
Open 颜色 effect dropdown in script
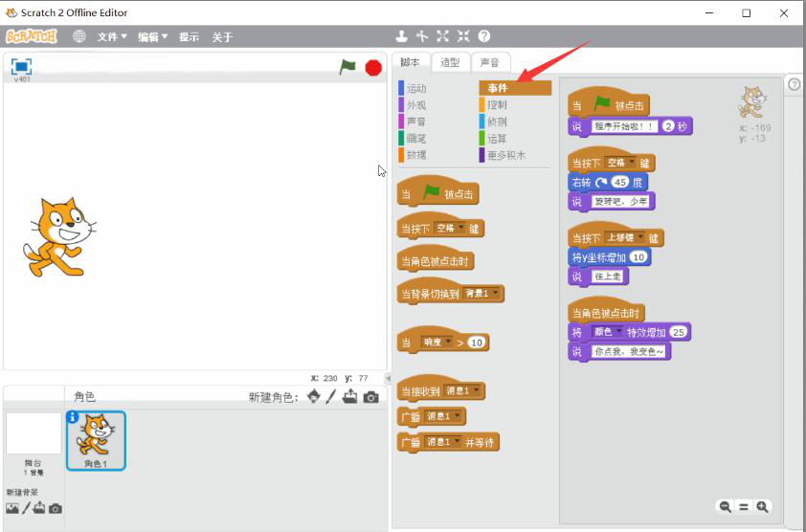[608, 333]
